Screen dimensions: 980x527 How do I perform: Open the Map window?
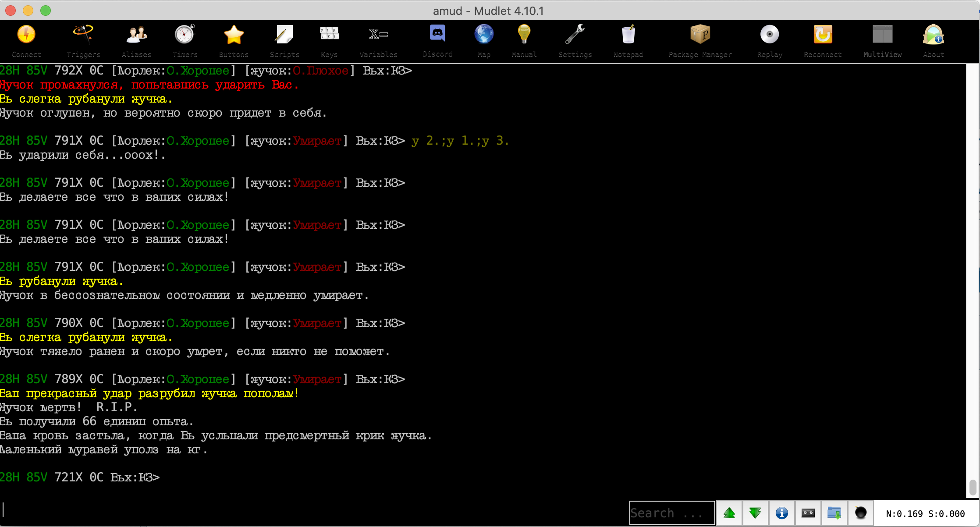pos(484,41)
